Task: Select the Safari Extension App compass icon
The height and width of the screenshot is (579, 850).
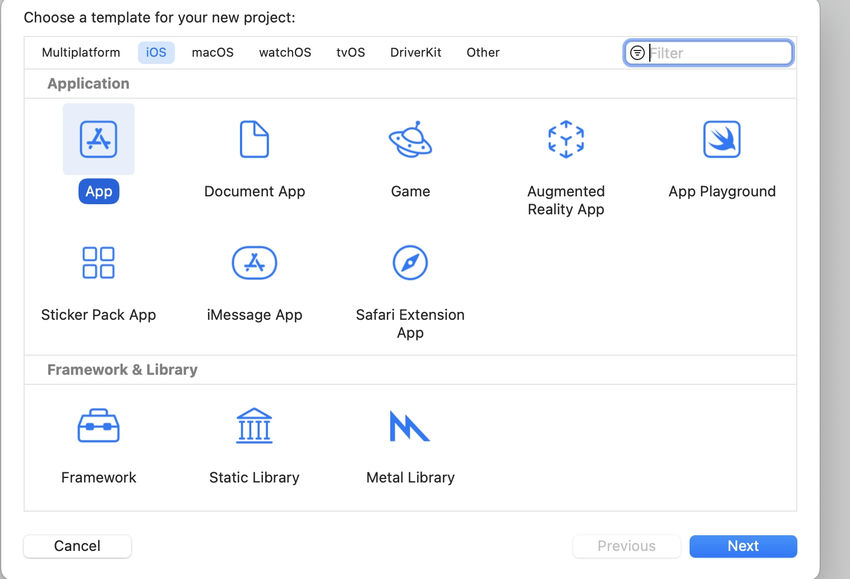Action: [x=410, y=263]
